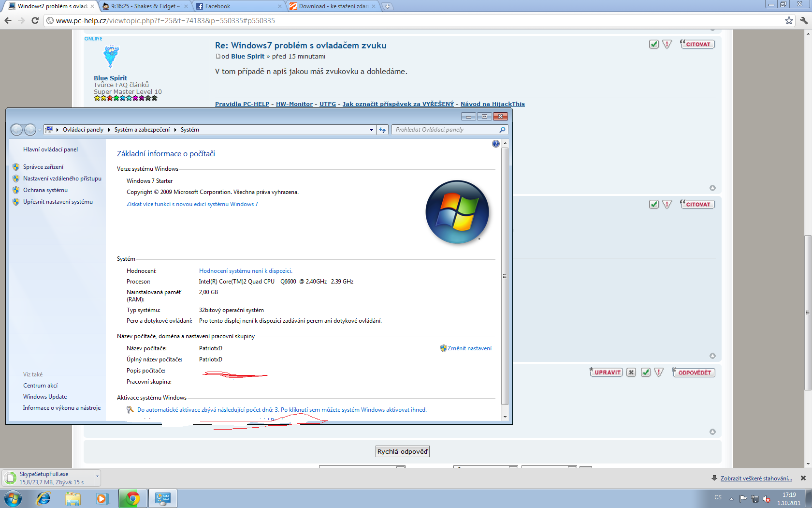Expand the arrow after Ovládací panely in the breadcrumb
812x508 pixels.
tap(109, 130)
